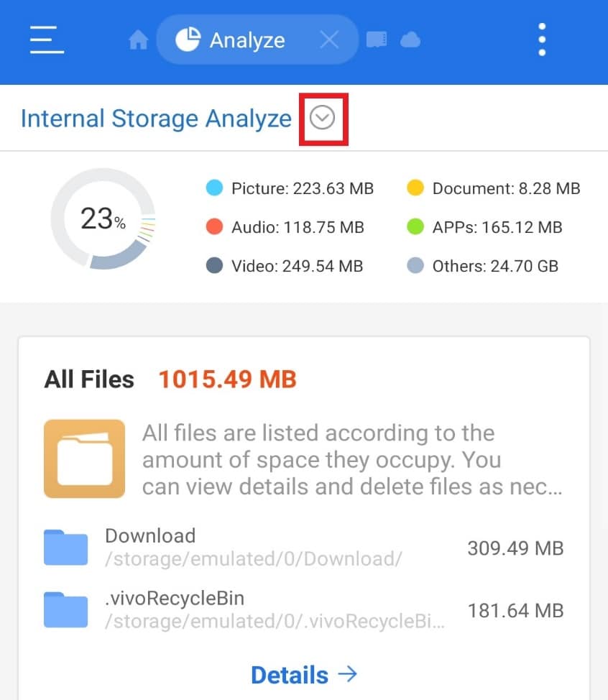Select the Picture legend entry
This screenshot has height=700, width=608.
302,188
